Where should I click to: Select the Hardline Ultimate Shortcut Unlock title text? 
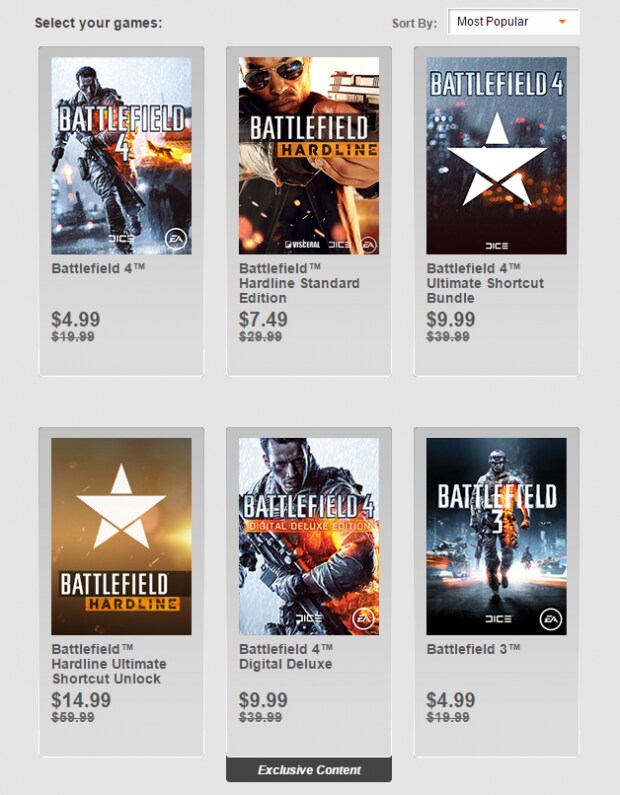coord(109,664)
